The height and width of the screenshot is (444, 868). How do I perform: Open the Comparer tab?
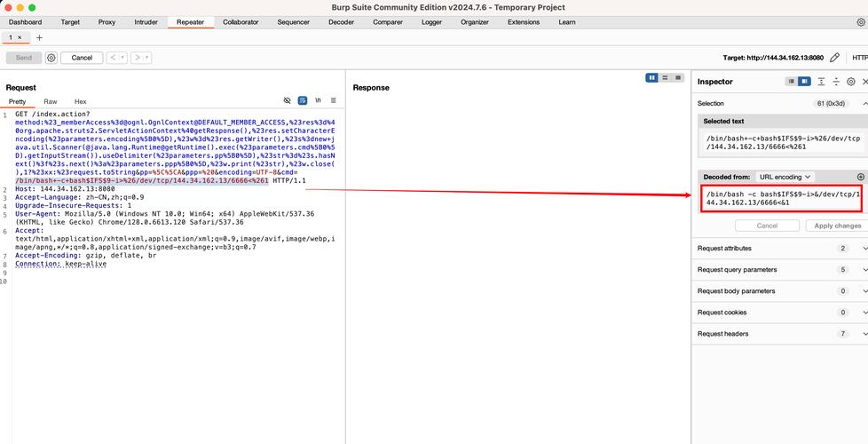[388, 22]
